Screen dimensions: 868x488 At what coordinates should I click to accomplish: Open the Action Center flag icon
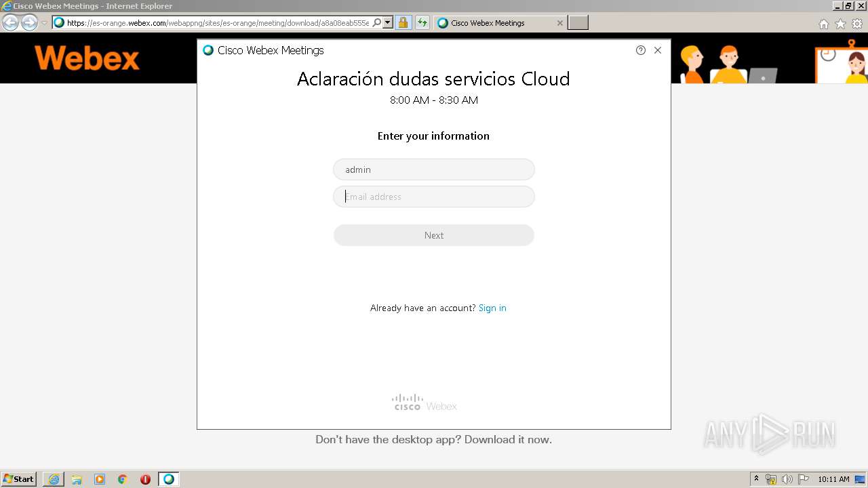click(804, 479)
